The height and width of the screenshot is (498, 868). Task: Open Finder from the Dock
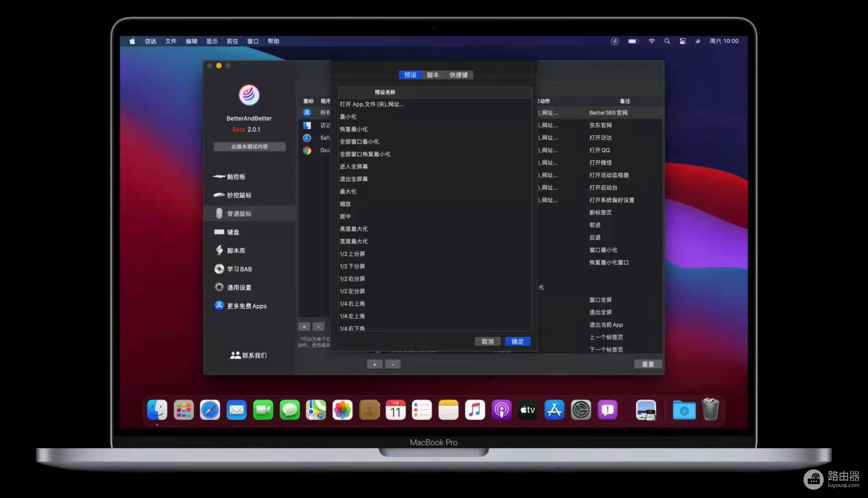pos(157,409)
